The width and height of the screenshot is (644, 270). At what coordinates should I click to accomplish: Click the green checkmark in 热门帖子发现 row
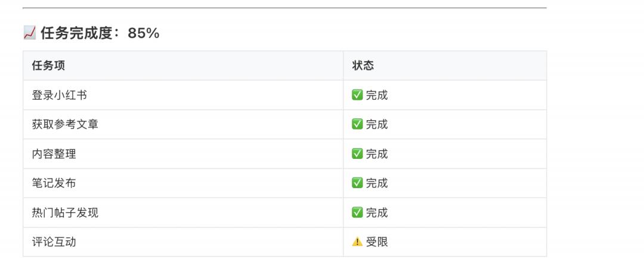coord(357,213)
